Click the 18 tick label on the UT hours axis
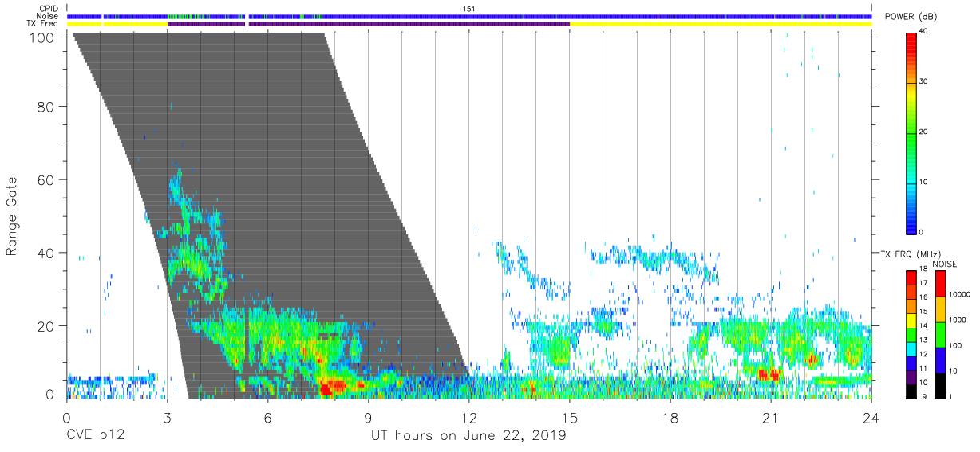This screenshot has height=452, width=980. click(x=670, y=418)
